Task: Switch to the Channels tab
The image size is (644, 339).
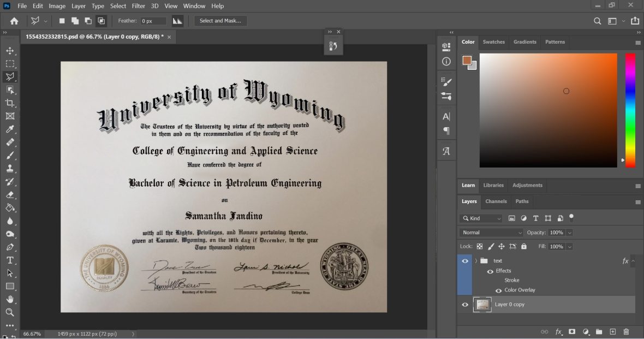Action: tap(496, 201)
